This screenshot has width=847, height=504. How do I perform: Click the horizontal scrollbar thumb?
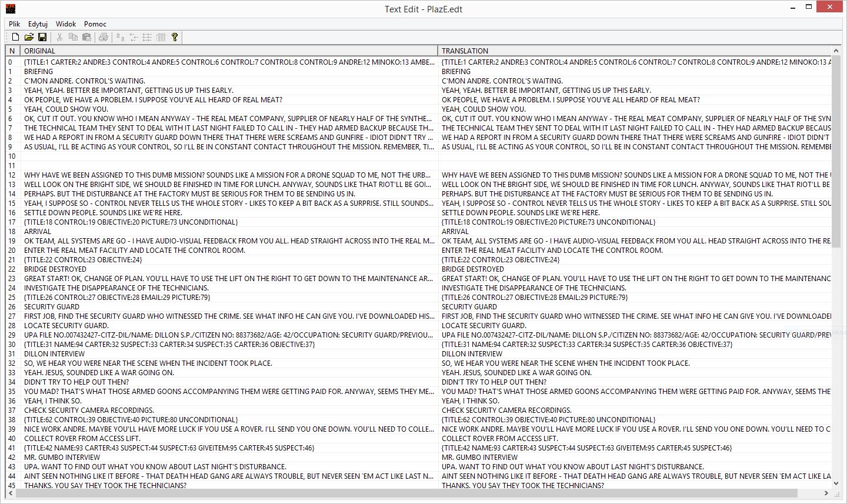point(406,493)
